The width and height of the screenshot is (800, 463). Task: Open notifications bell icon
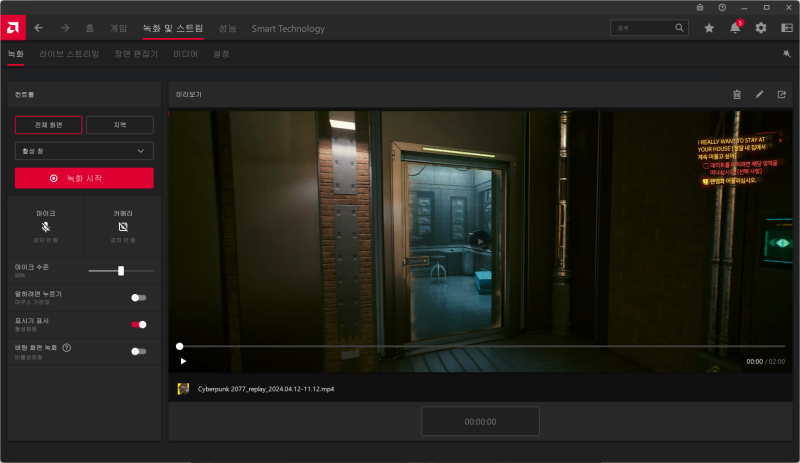tap(735, 28)
